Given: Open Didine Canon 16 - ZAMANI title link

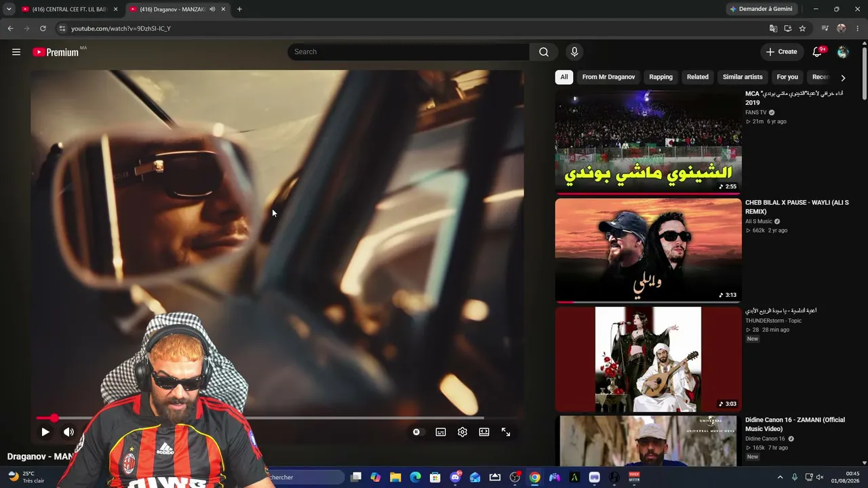Looking at the screenshot, I should point(795,424).
